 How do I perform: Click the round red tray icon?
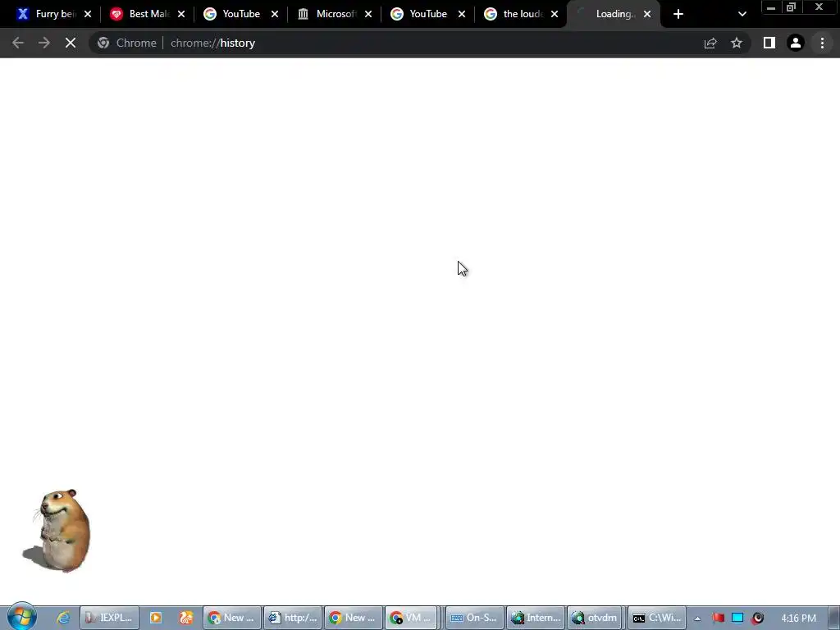(x=757, y=618)
